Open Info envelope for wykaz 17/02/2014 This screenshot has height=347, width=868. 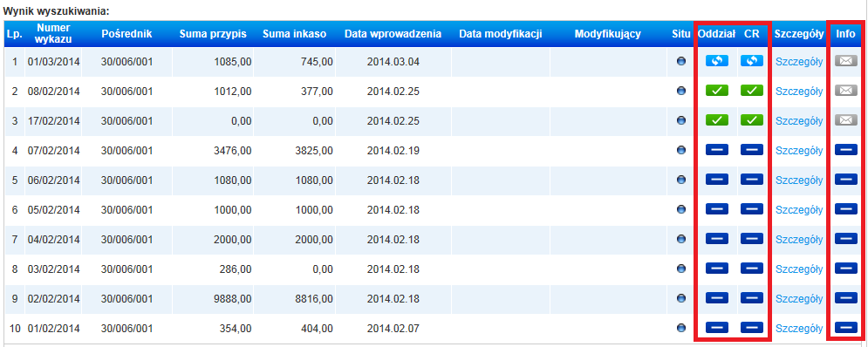[x=845, y=120]
